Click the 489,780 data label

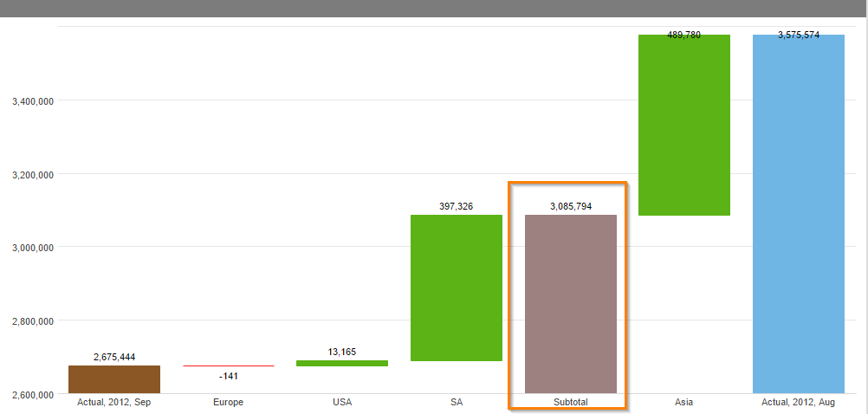(x=684, y=35)
